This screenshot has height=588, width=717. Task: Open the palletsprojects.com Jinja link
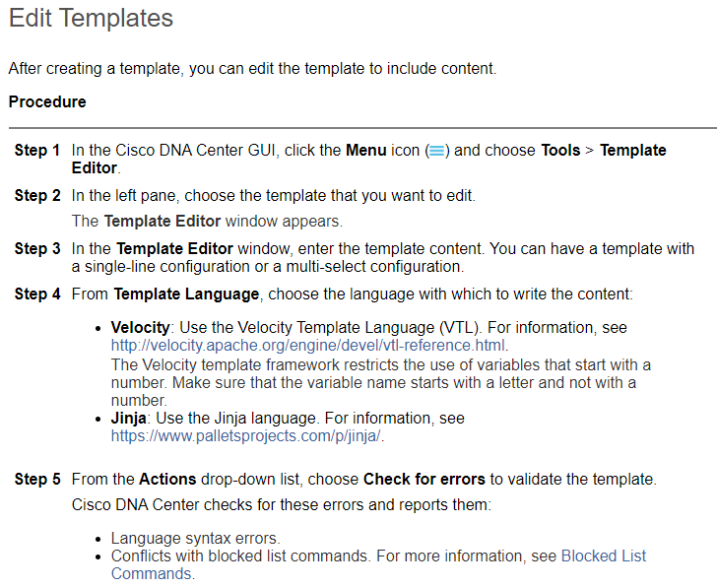coord(245,436)
